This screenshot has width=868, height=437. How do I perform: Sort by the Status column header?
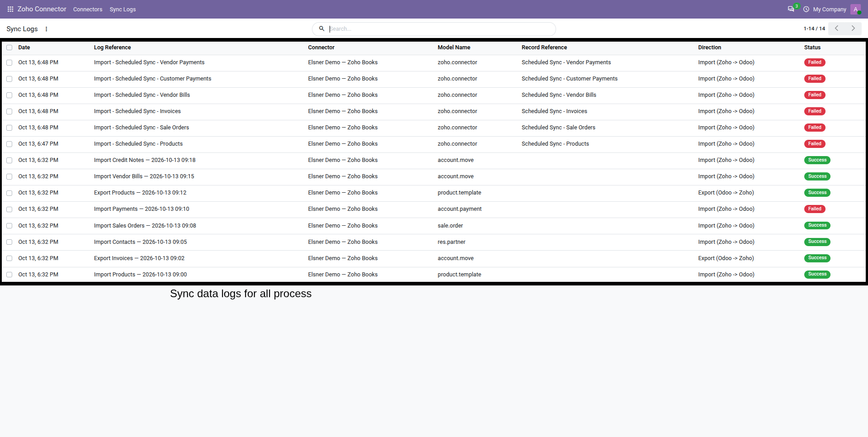pos(812,47)
